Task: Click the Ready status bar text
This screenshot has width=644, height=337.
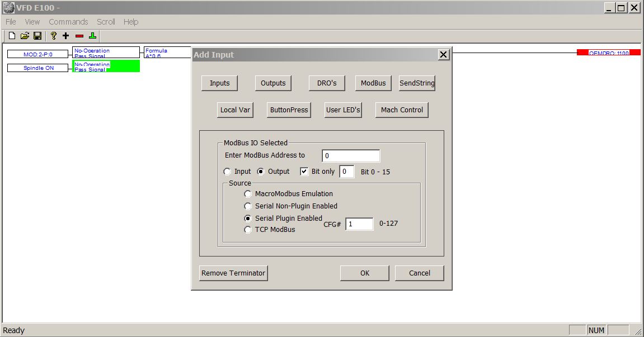Action: point(14,330)
